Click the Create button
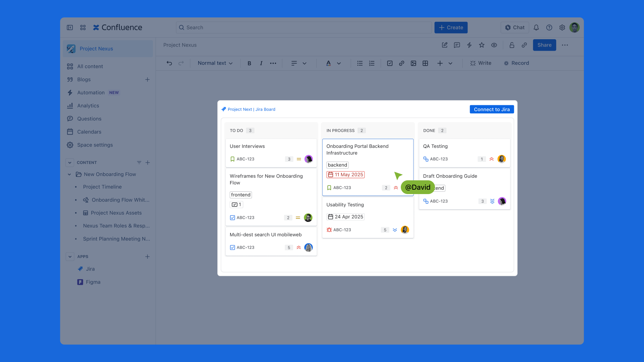This screenshot has height=362, width=644. coord(451,27)
